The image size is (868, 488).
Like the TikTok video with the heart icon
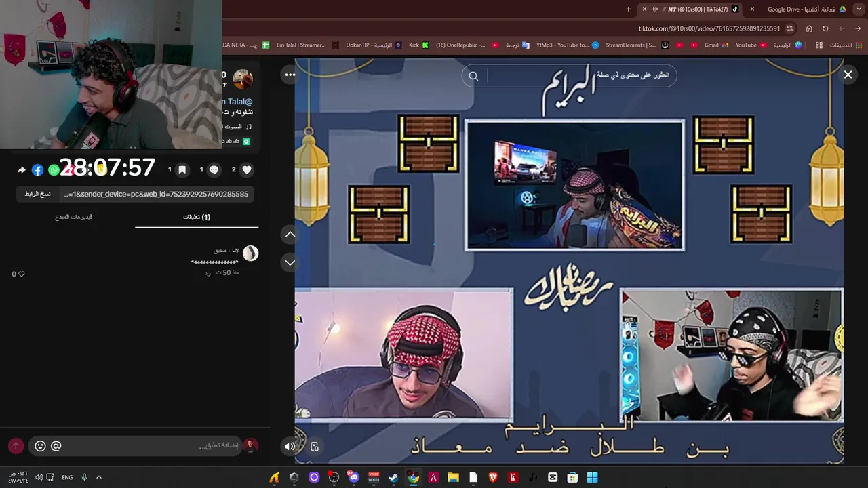247,170
